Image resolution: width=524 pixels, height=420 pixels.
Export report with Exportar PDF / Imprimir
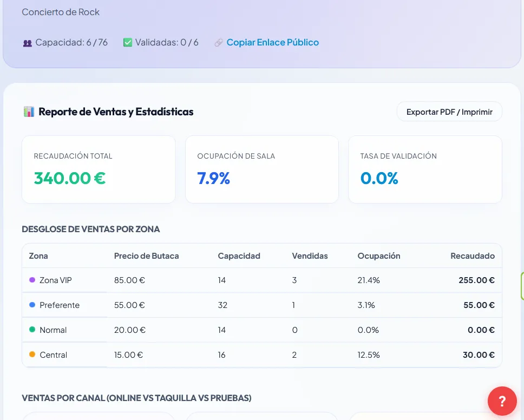(x=449, y=112)
